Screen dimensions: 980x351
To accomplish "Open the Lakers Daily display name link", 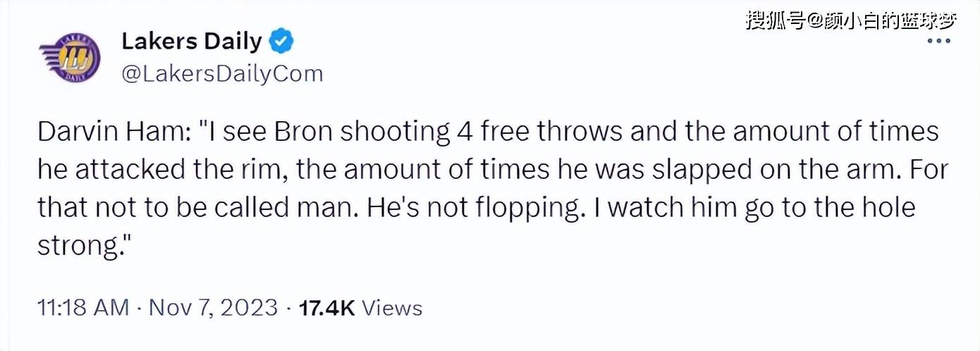I will pyautogui.click(x=191, y=42).
